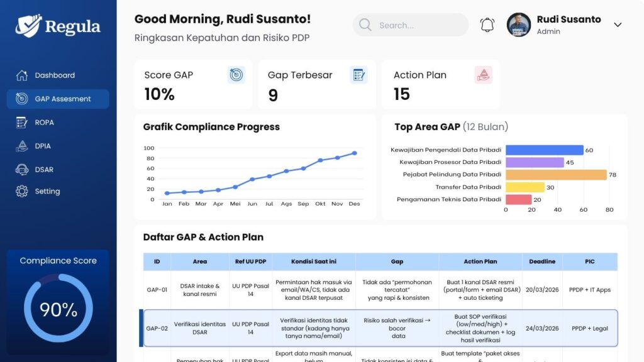Select the GAP-02 table row

click(x=380, y=328)
